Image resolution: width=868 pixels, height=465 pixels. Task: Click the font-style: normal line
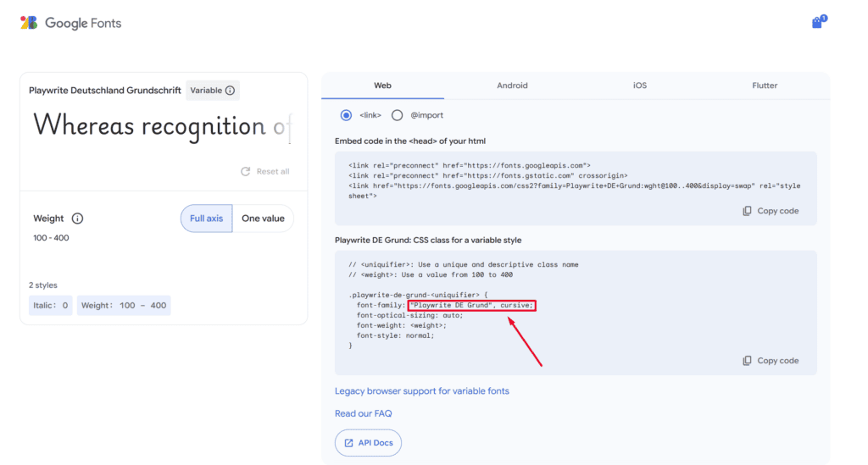[395, 335]
